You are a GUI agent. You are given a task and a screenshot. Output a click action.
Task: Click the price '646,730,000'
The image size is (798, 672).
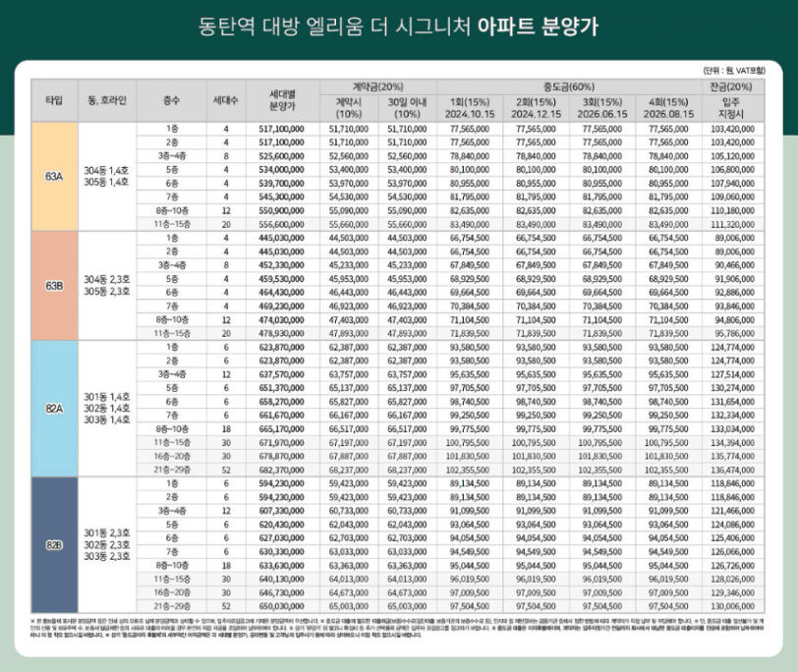click(x=281, y=592)
